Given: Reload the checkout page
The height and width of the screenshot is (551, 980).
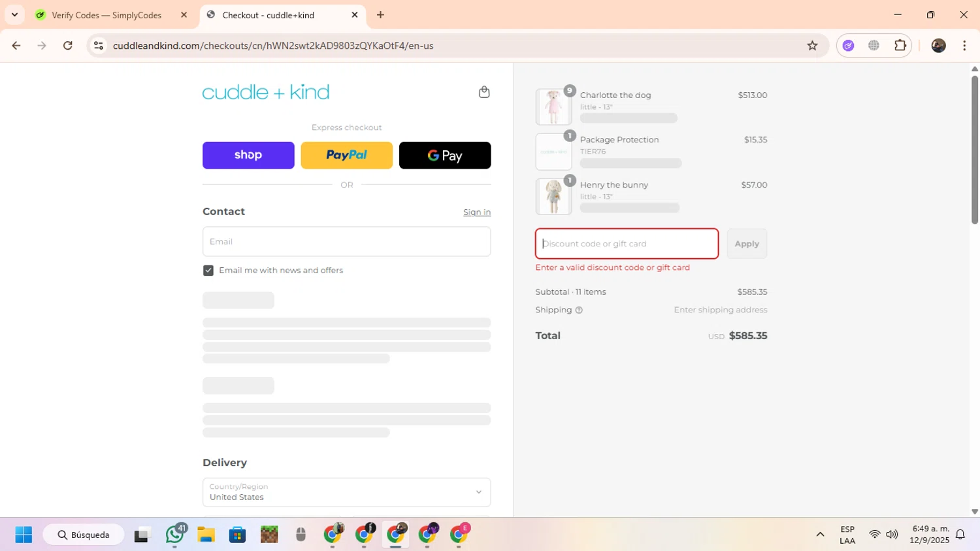Looking at the screenshot, I should [x=68, y=46].
